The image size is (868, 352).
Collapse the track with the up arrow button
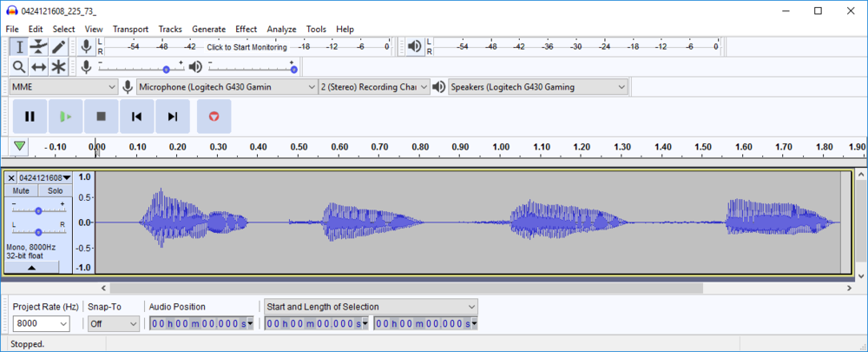[31, 267]
